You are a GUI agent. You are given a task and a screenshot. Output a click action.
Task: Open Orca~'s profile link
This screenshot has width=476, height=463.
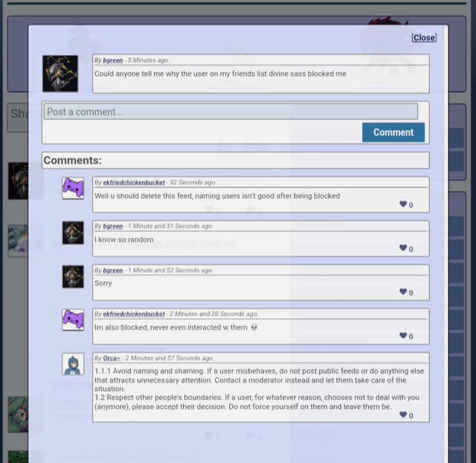[112, 358]
